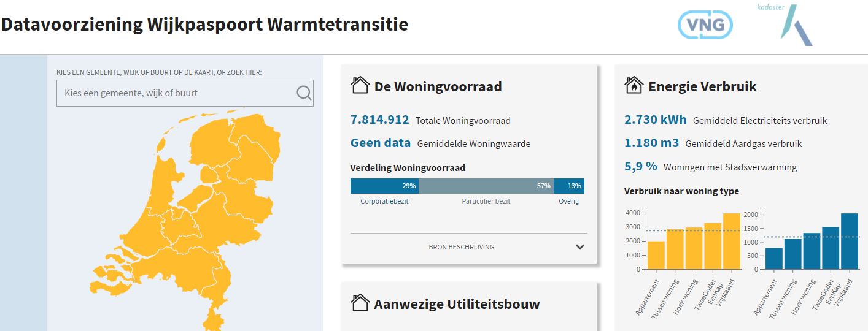This screenshot has width=868, height=331.
Task: Select the Overig 13% bar segment
Action: click(569, 186)
